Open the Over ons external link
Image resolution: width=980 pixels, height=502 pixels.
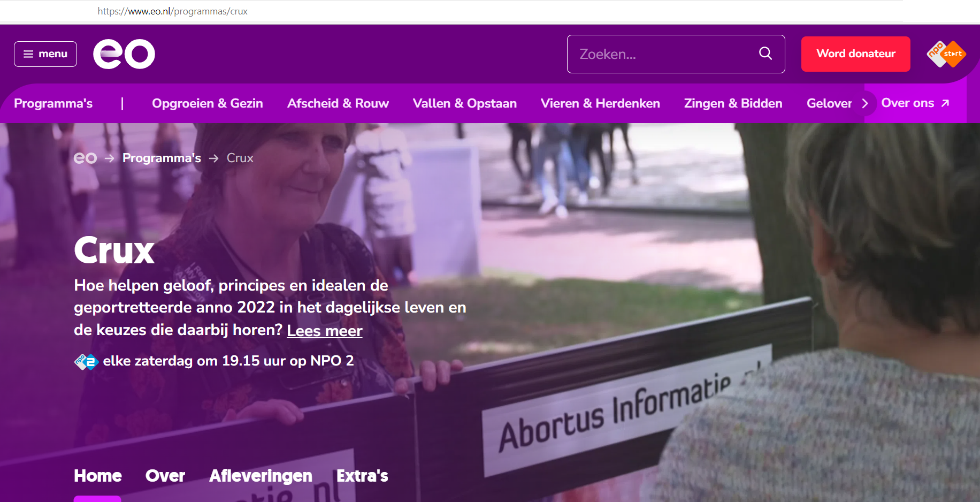915,103
